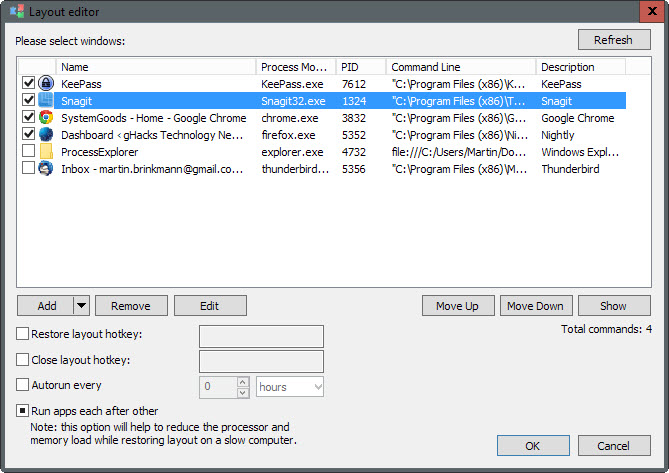Close the Layout editor window
Image resolution: width=669 pixels, height=473 pixels.
652,11
